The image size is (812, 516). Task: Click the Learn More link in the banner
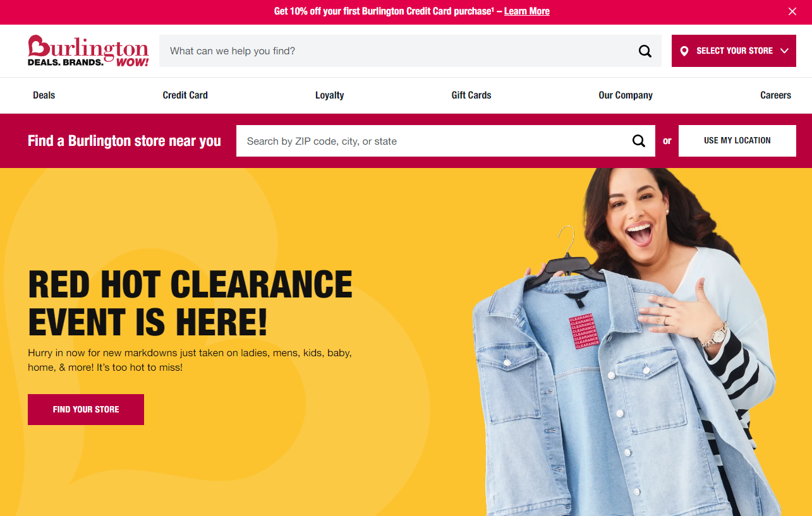527,11
